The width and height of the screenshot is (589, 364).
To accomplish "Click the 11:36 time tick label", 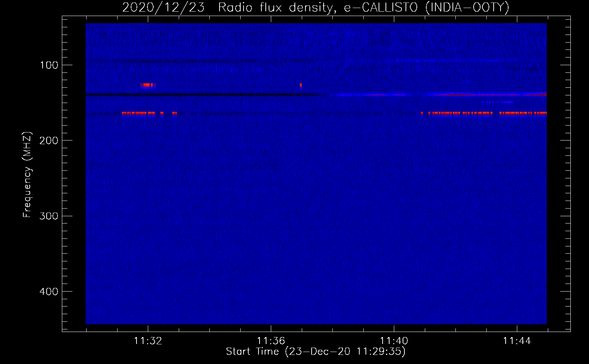I will pyautogui.click(x=271, y=341).
